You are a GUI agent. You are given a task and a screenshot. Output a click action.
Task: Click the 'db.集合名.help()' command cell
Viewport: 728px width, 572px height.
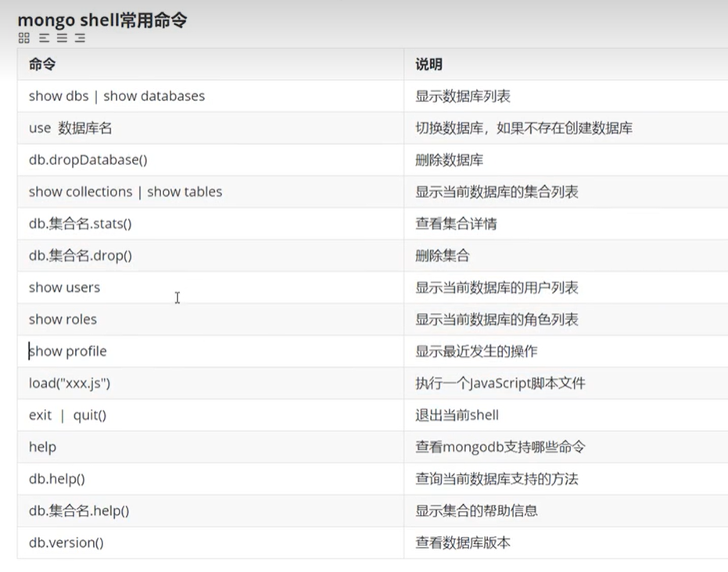210,511
